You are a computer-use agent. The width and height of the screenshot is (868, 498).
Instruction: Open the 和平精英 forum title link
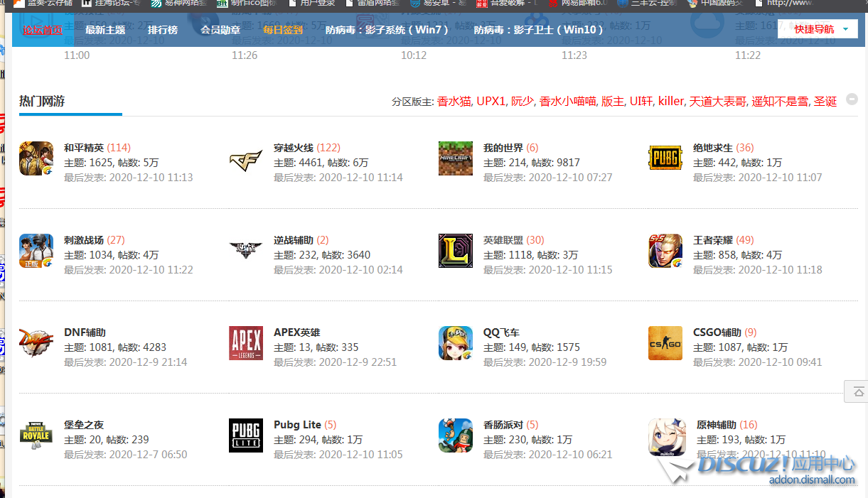click(84, 148)
